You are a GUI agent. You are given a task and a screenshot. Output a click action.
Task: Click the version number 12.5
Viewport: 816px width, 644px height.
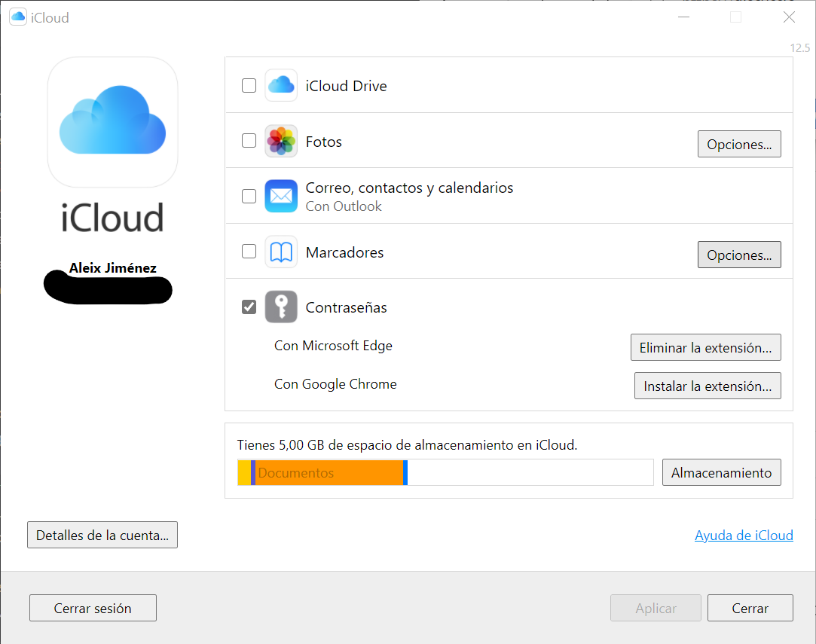point(800,48)
